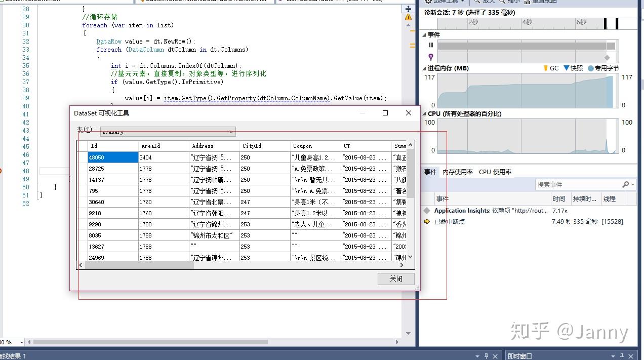Switch to the CPU 使用率 tab

(496, 172)
